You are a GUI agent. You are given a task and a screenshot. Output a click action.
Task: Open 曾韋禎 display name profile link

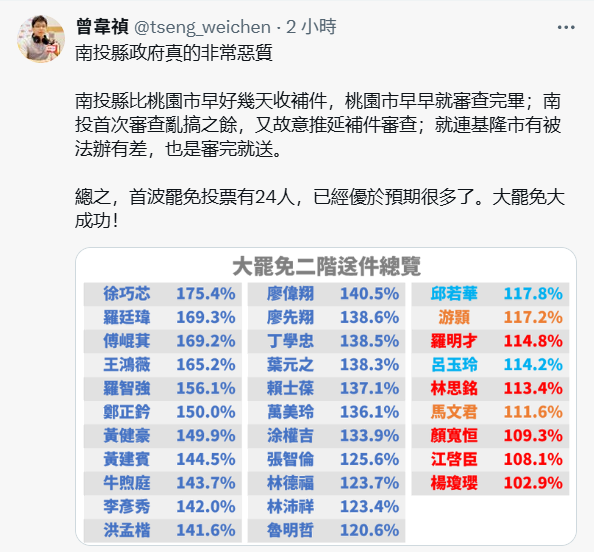pyautogui.click(x=102, y=27)
